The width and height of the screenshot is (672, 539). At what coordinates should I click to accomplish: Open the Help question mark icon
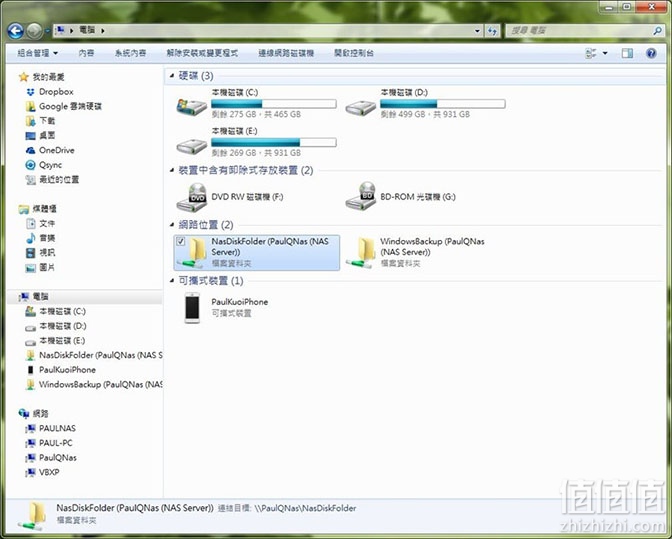tap(651, 53)
